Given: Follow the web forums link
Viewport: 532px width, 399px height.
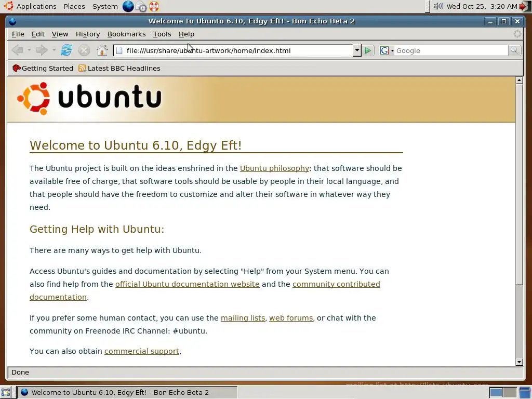Looking at the screenshot, I should click(x=291, y=318).
